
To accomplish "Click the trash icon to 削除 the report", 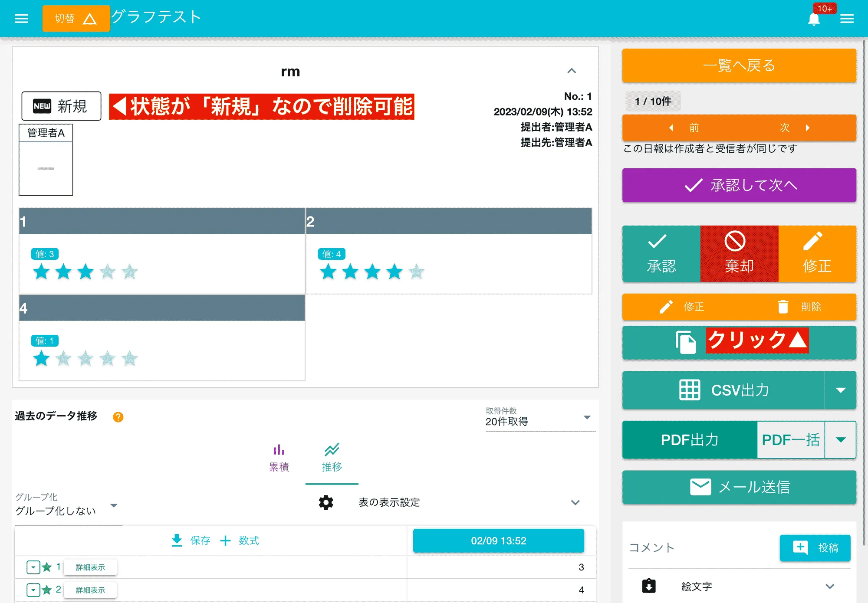I will [x=784, y=307].
